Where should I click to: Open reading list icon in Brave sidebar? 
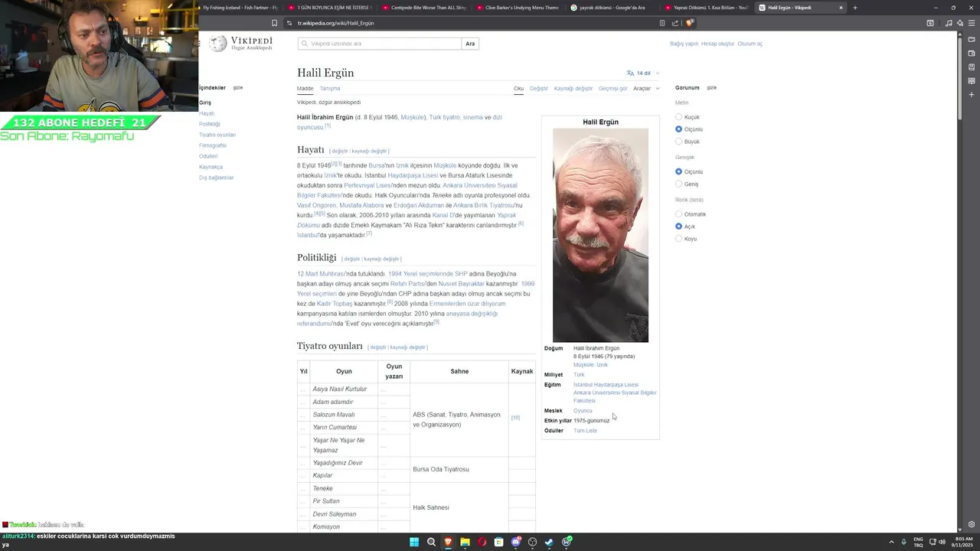[x=972, y=80]
